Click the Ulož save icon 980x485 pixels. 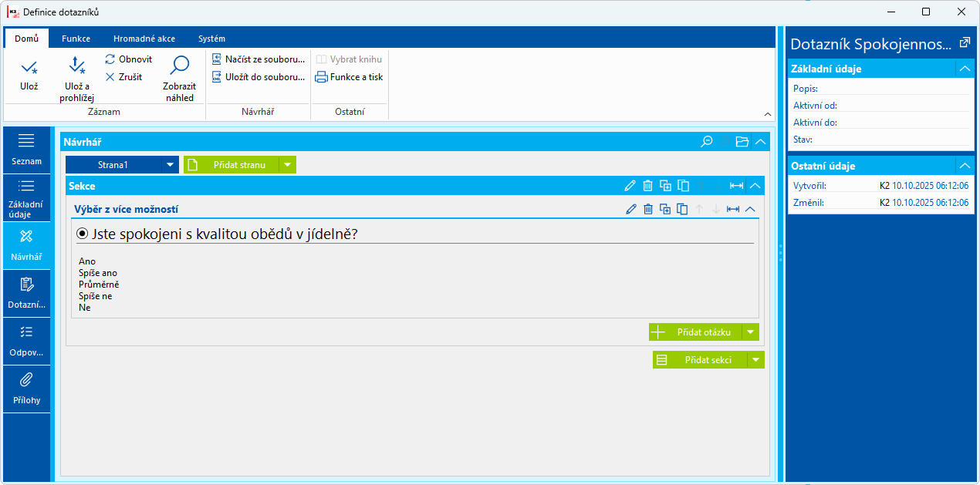(x=29, y=67)
